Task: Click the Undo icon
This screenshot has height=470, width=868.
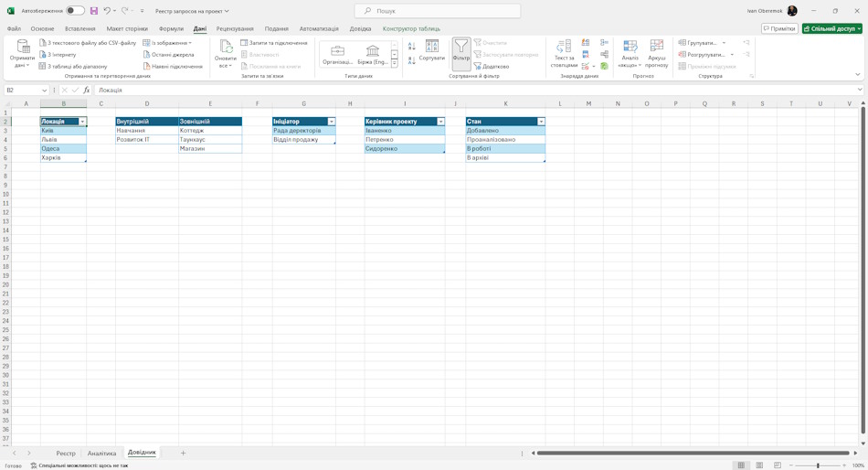Action: (x=108, y=11)
